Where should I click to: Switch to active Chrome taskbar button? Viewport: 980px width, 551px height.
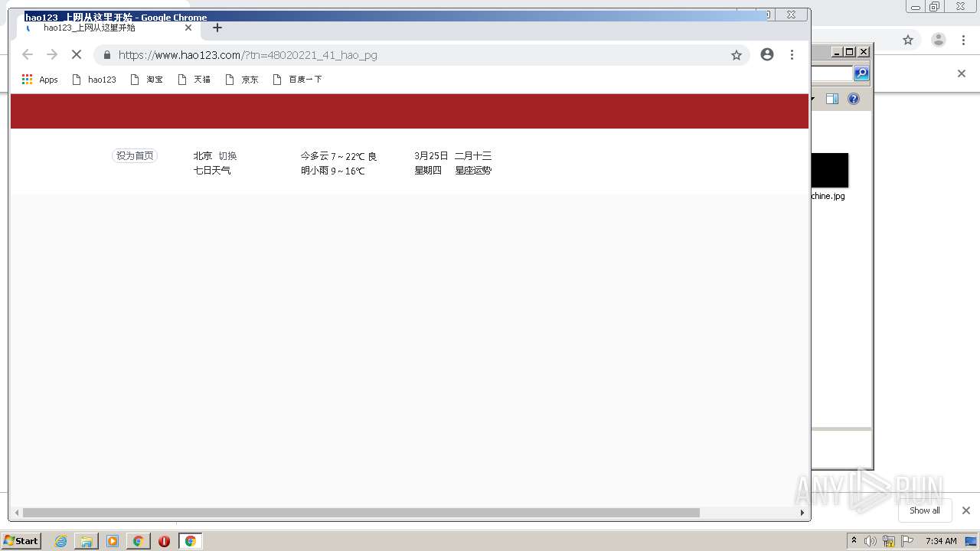[x=190, y=541]
